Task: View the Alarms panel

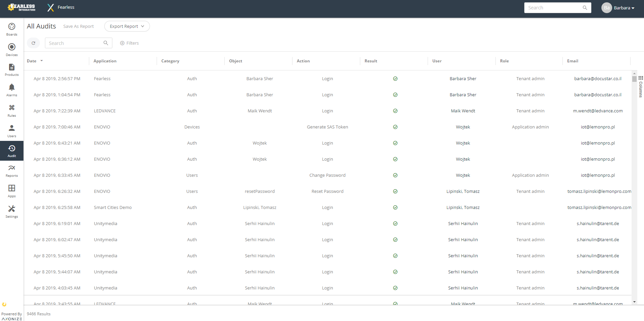Action: (x=12, y=90)
